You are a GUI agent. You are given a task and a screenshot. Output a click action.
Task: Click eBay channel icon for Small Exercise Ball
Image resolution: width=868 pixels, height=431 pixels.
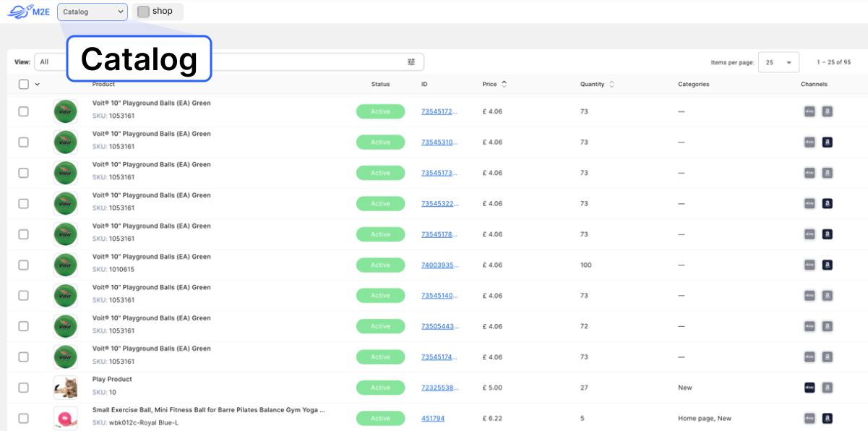click(x=809, y=418)
